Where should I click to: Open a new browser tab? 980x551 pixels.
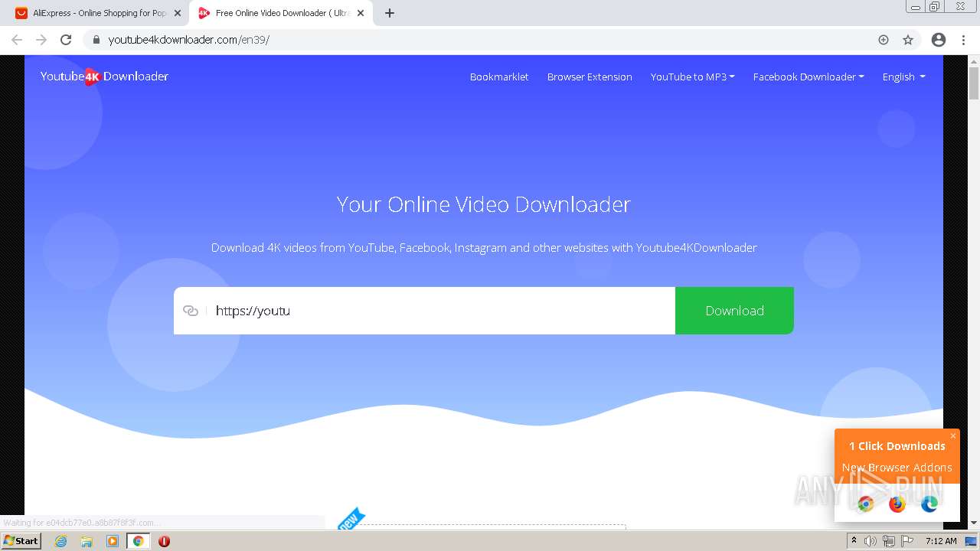tap(390, 13)
